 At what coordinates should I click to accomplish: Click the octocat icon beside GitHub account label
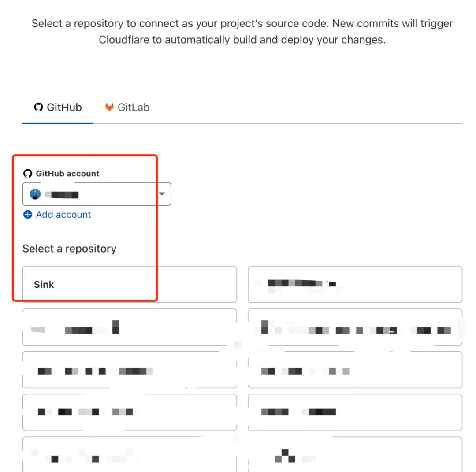click(x=28, y=173)
